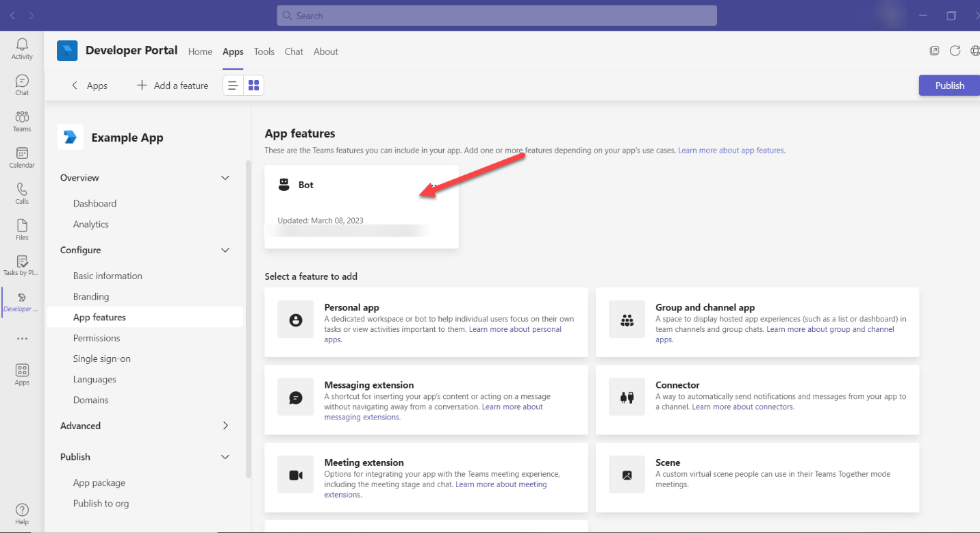Viewport: 980px width, 533px height.
Task: Click the Scene feature title
Action: [x=668, y=463]
